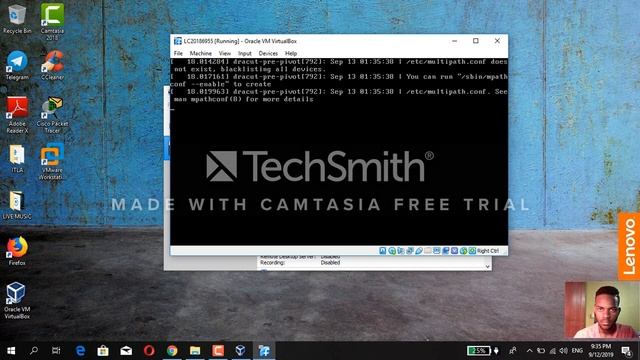Click the USB devices status icon
Image resolution: width=640 pixels, height=360 pixels.
[419, 251]
